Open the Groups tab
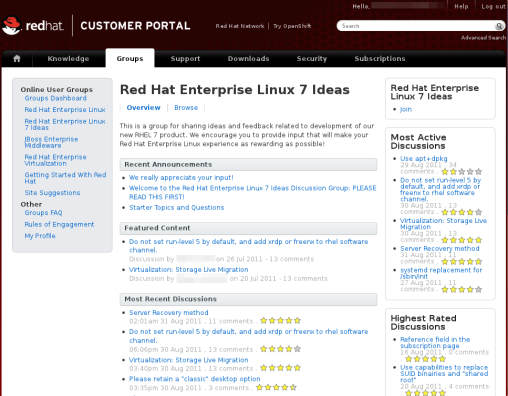The height and width of the screenshot is (396, 508). click(x=130, y=59)
